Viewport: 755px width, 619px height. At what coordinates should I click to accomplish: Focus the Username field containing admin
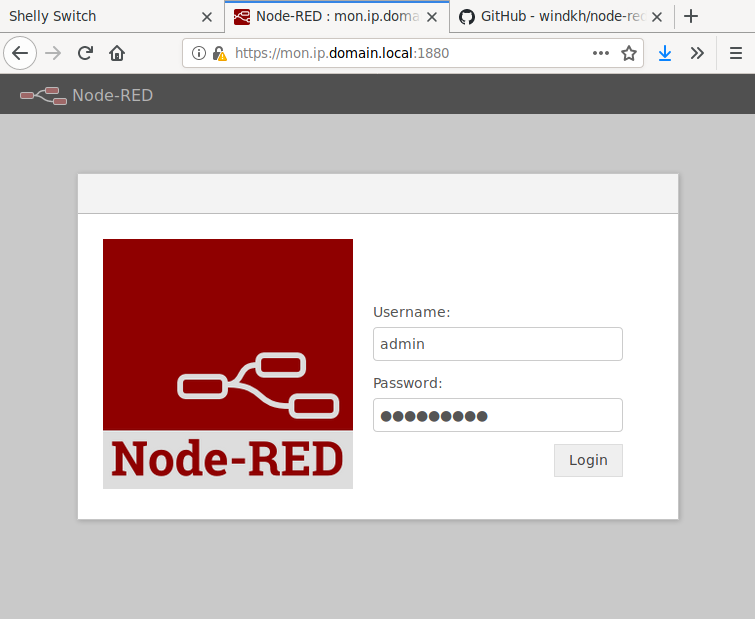(x=498, y=344)
